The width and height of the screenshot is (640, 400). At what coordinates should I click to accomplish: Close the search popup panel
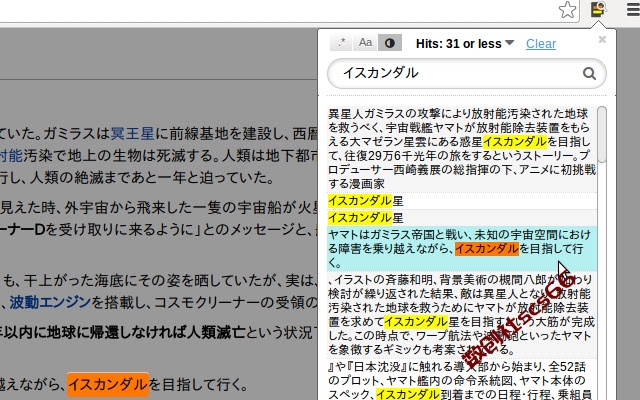click(602, 39)
